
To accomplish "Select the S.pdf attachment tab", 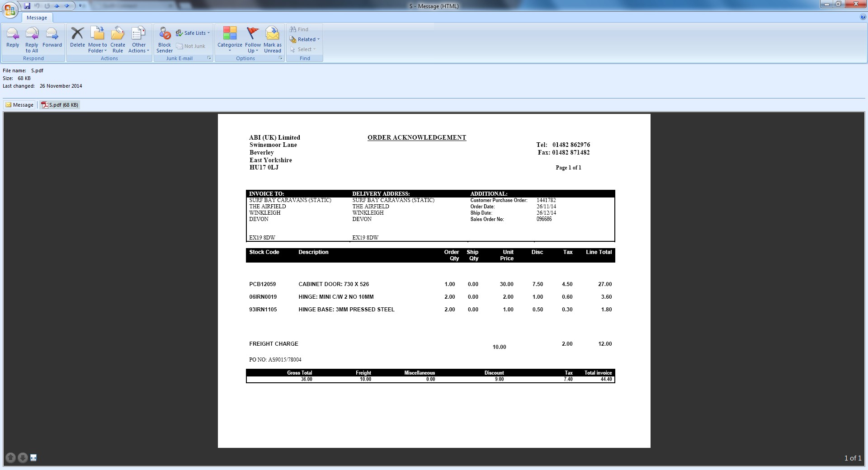I will 60,105.
